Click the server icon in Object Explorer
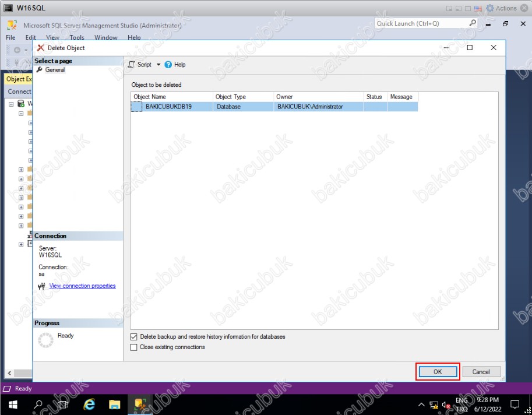 21,104
